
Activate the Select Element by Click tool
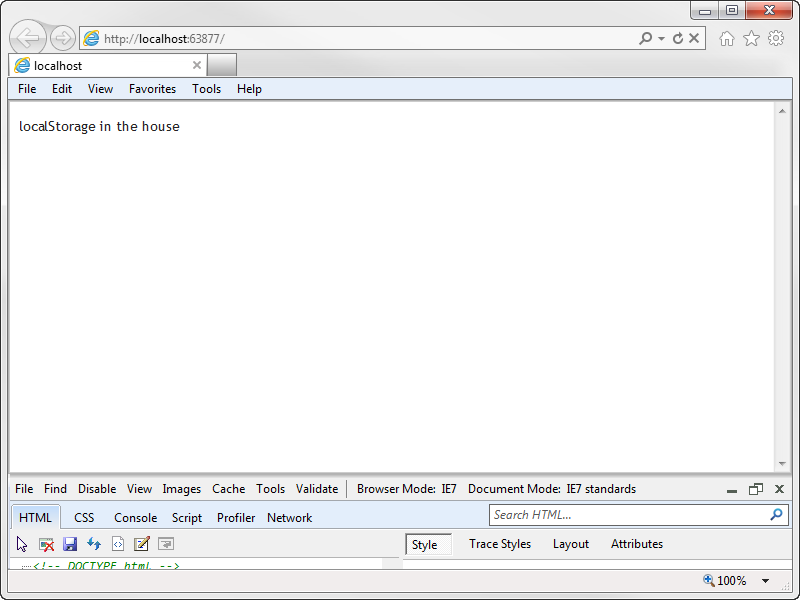point(20,543)
